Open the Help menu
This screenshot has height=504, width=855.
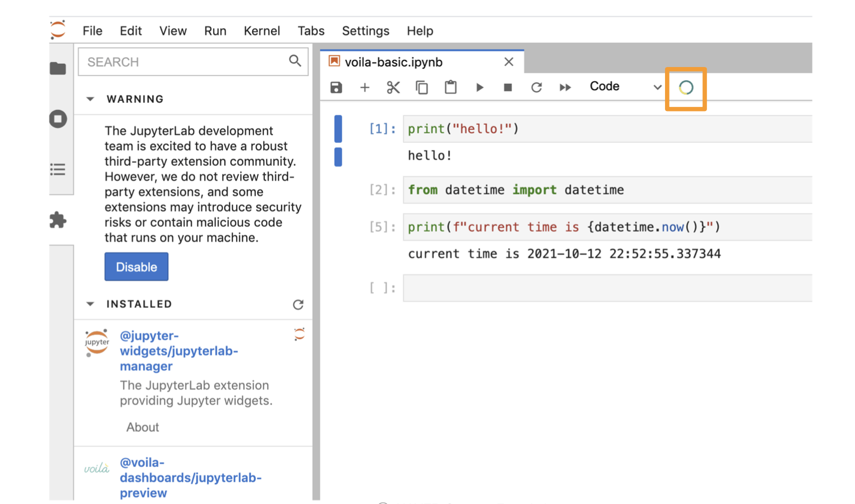click(x=420, y=31)
